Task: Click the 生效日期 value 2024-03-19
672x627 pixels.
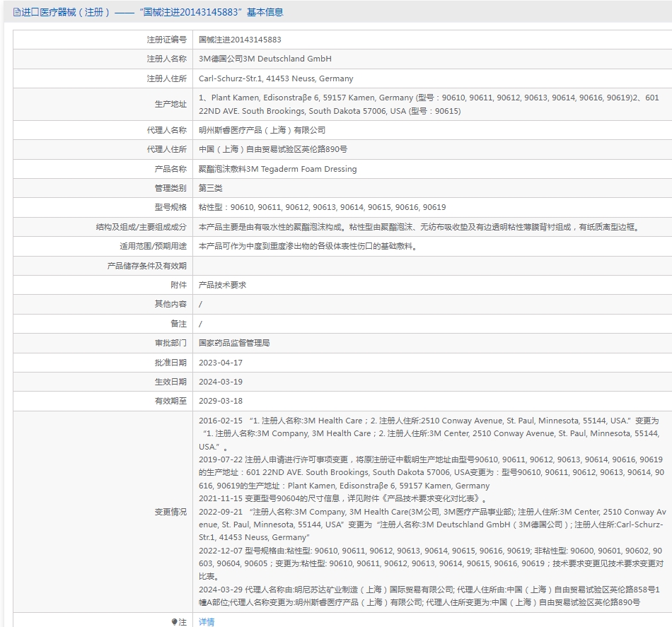Action: coord(221,382)
